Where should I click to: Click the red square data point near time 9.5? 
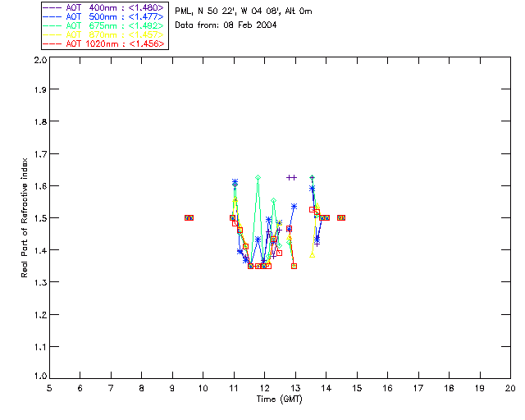click(x=189, y=217)
